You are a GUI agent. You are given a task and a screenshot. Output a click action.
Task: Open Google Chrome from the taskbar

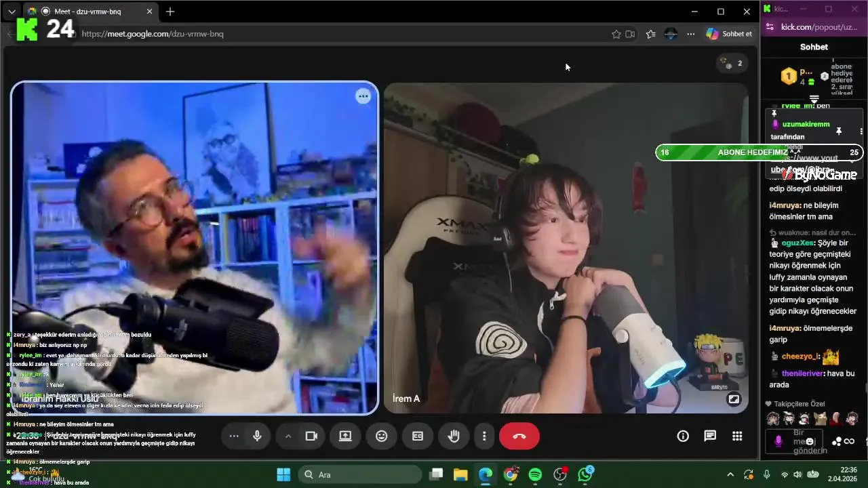point(511,474)
